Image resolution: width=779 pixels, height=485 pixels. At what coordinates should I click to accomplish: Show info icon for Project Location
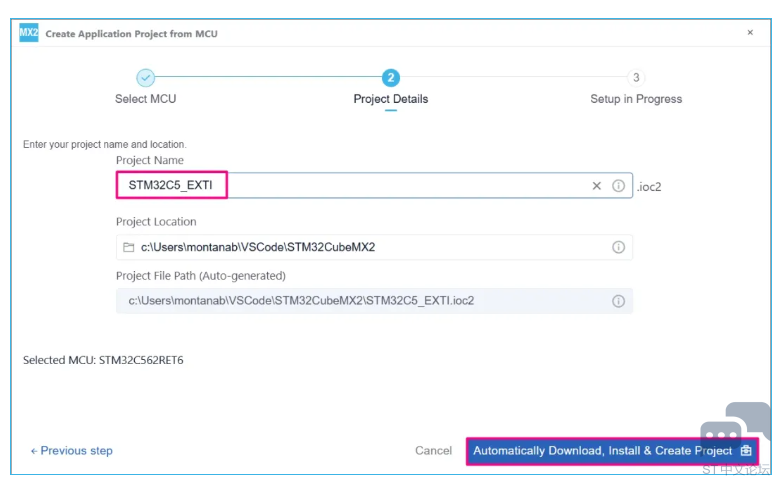click(618, 247)
